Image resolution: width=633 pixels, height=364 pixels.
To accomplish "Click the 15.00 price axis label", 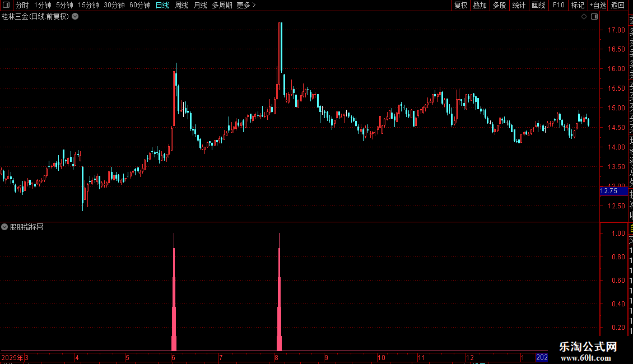I will [616, 108].
